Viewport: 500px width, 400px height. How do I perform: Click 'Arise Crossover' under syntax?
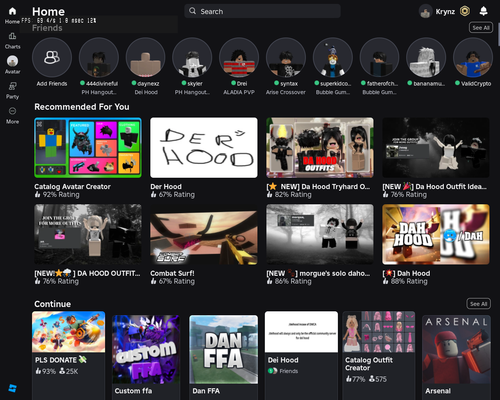[x=286, y=92]
